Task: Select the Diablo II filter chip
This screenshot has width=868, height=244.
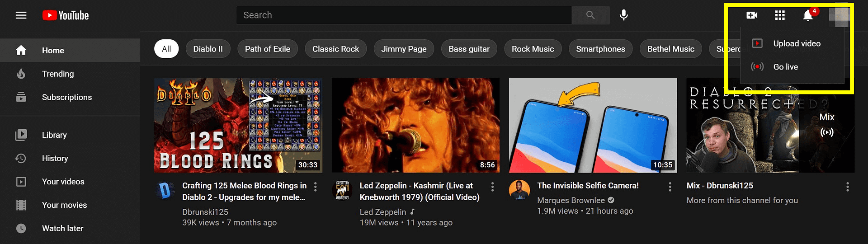Action: pyautogui.click(x=208, y=49)
